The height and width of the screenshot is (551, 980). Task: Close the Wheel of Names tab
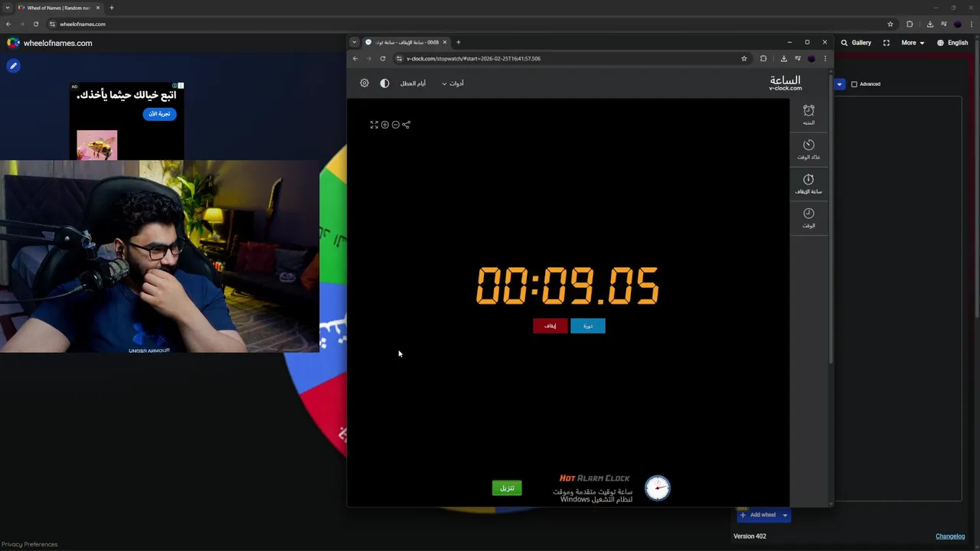(x=98, y=8)
